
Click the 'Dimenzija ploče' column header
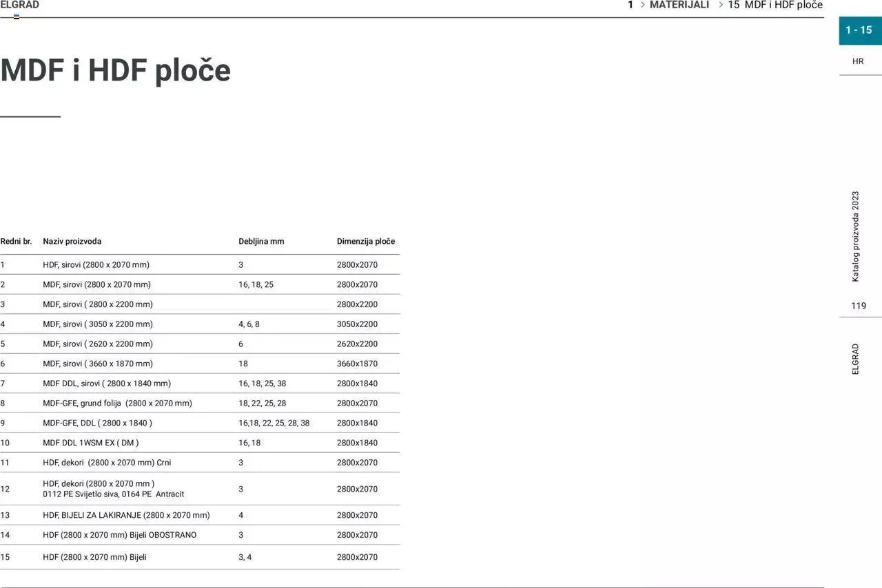(x=365, y=242)
